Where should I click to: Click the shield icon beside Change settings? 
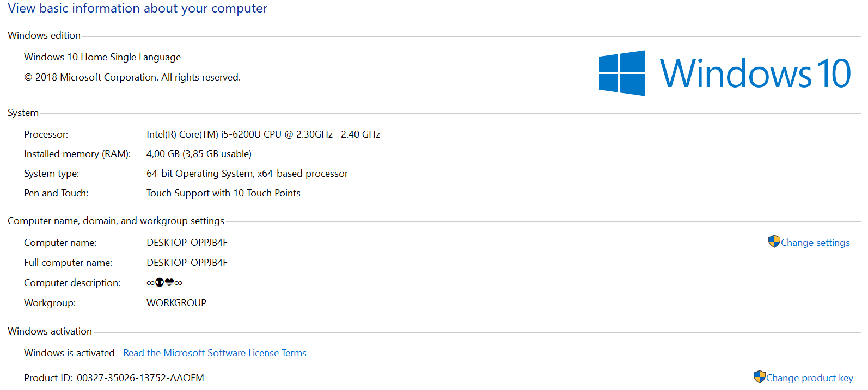click(774, 242)
